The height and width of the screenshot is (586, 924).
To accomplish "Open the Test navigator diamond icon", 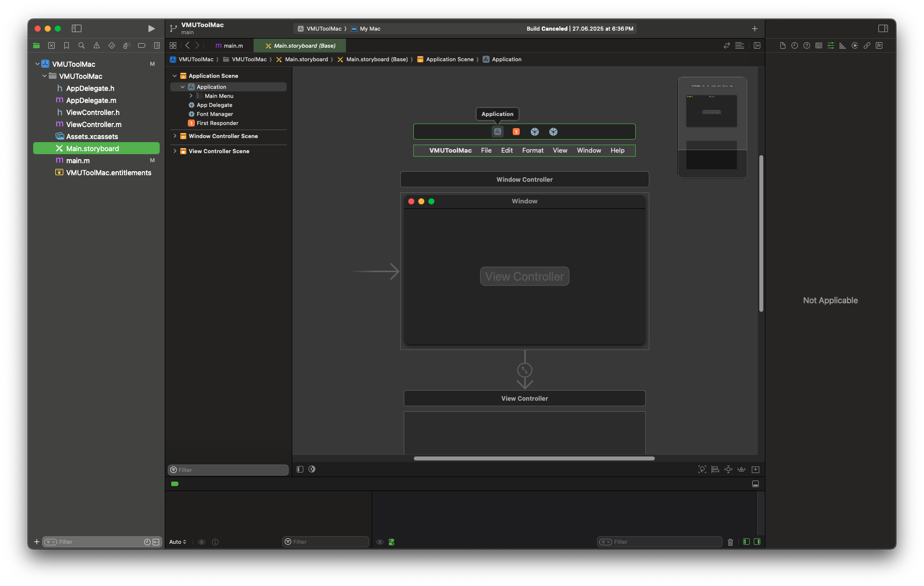I will click(111, 46).
